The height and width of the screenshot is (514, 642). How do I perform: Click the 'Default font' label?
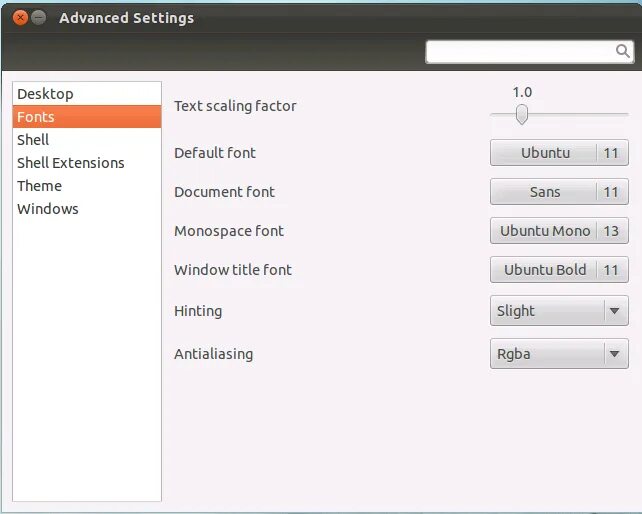(215, 153)
